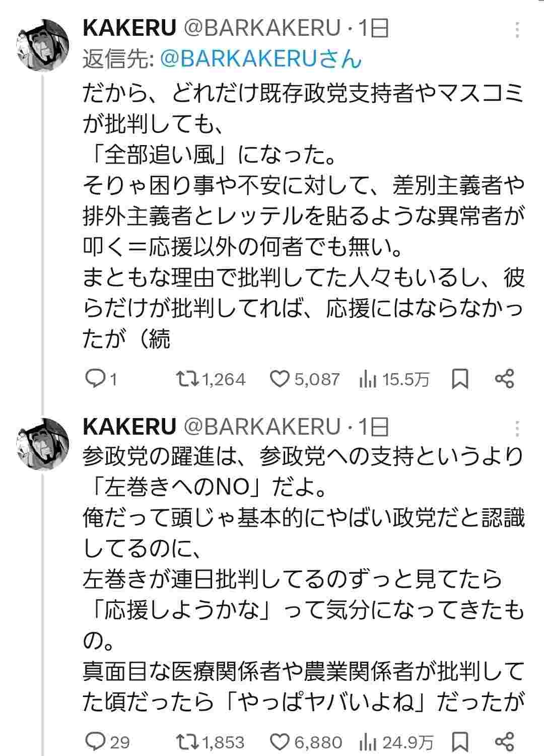Bookmark the second tweet

(460, 742)
